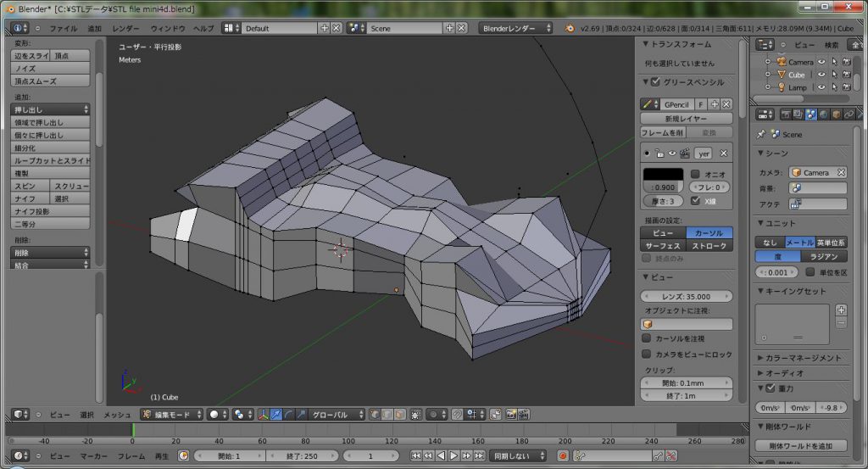Open the Info editor type selector icon
The image size is (868, 469).
19,28
